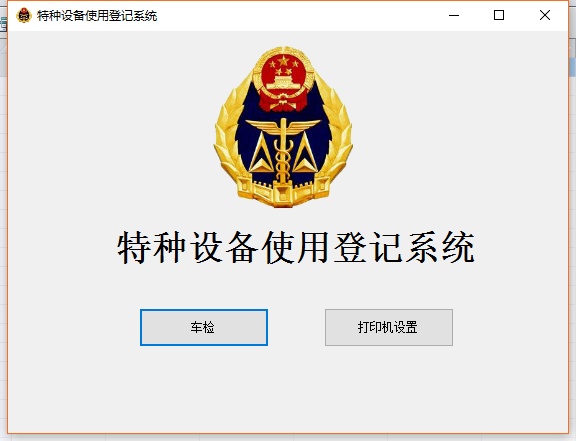Select the right golden triangle scale pan
576x441 pixels.
point(305,154)
